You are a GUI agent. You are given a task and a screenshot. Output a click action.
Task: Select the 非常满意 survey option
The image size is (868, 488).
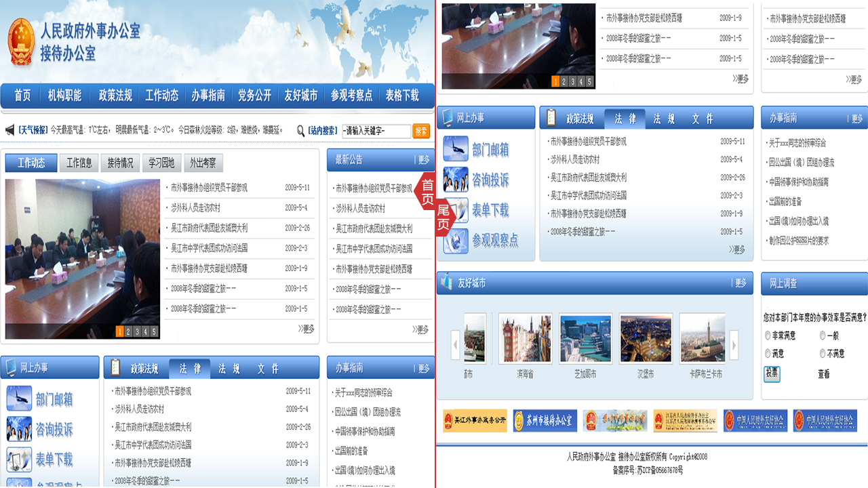768,335
